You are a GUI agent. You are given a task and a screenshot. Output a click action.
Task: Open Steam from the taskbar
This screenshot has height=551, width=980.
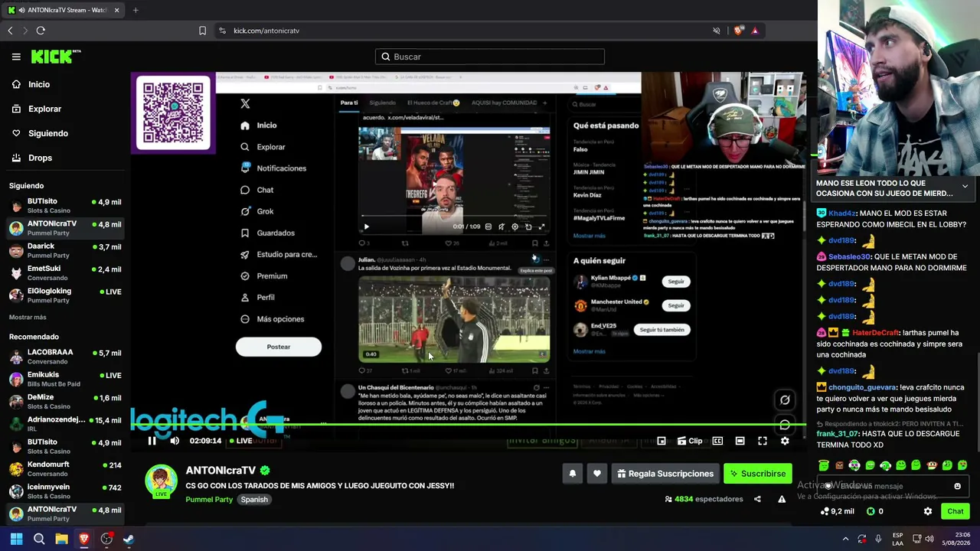[x=129, y=539]
